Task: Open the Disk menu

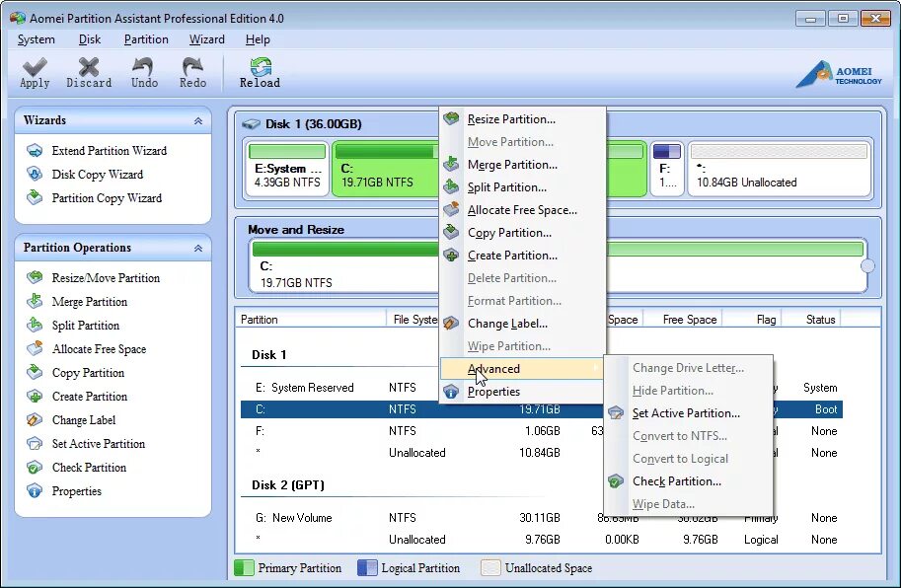Action: tap(90, 39)
